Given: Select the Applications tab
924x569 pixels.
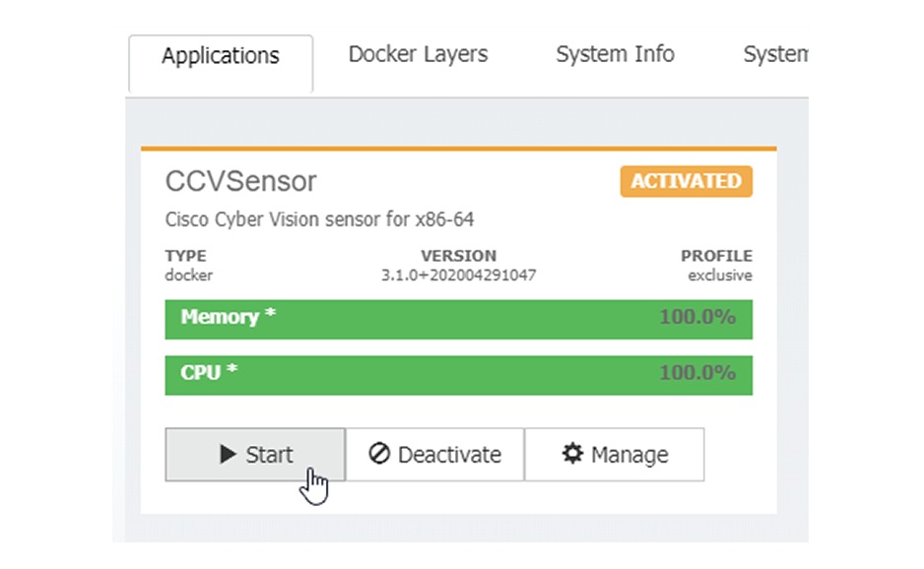Looking at the screenshot, I should coord(220,56).
